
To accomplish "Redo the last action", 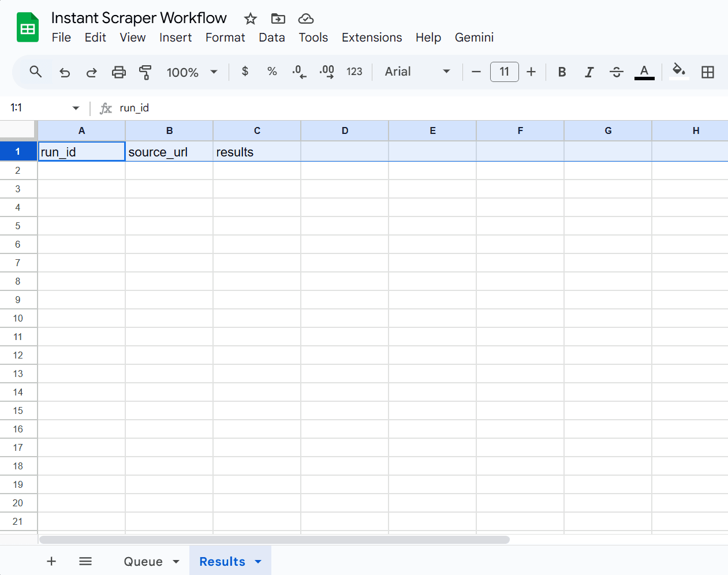I will 91,72.
